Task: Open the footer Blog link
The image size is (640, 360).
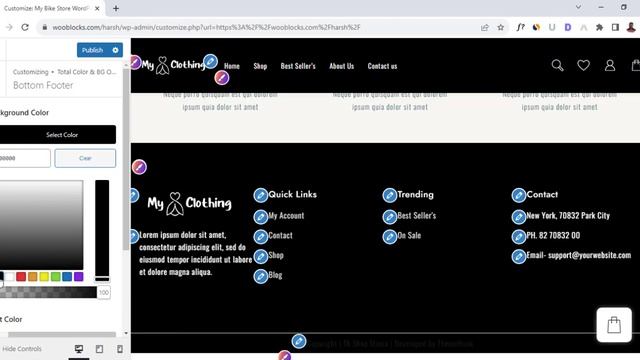Action: 275,275
